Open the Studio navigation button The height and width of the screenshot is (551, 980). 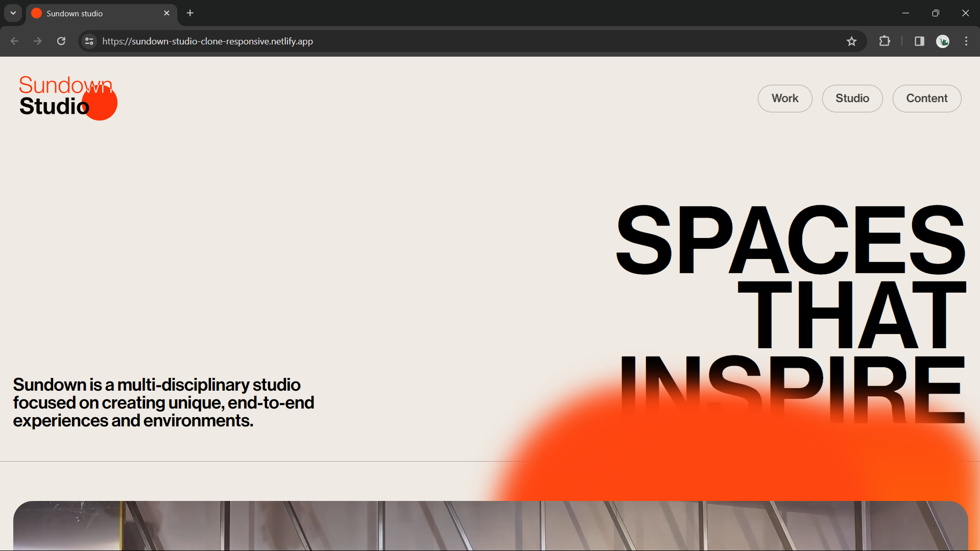[852, 99]
